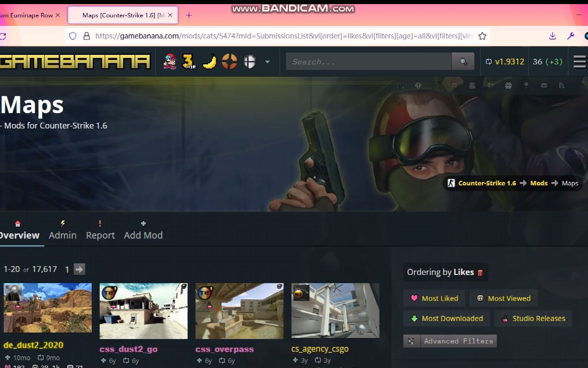Image resolution: width=588 pixels, height=368 pixels.
Task: Open the 36 (+3) notifications counter
Action: (x=548, y=62)
